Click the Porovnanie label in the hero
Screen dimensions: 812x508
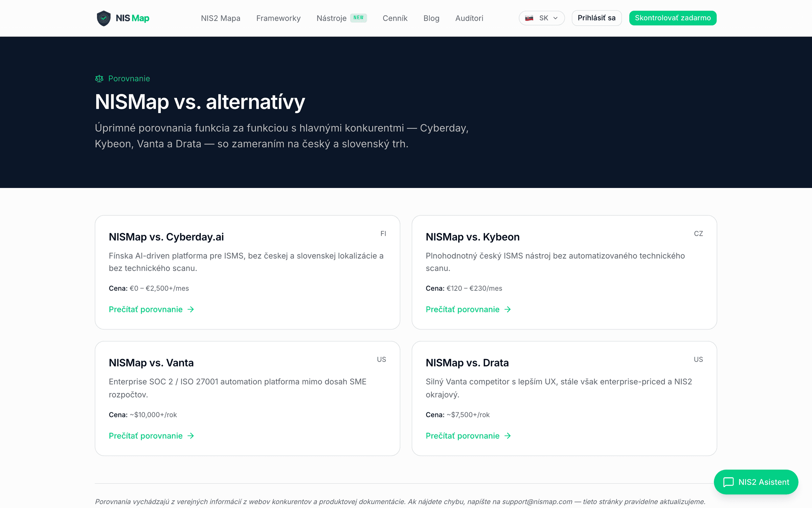129,79
